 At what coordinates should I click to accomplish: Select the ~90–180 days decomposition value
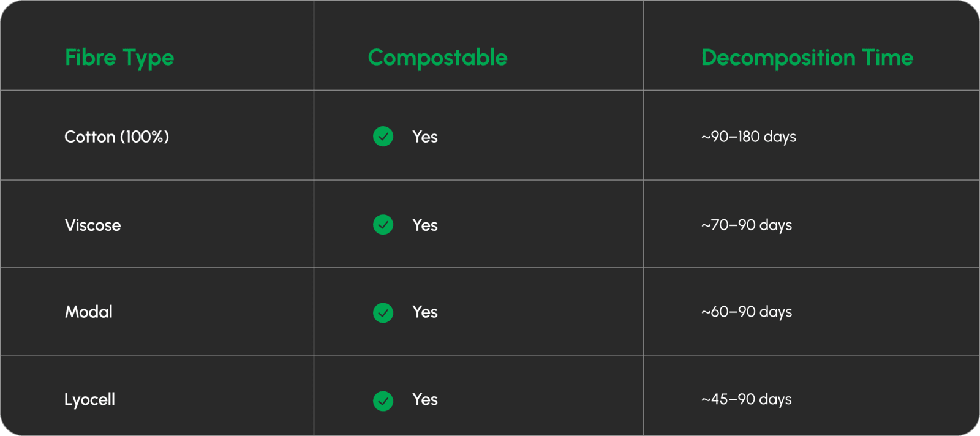tap(748, 137)
